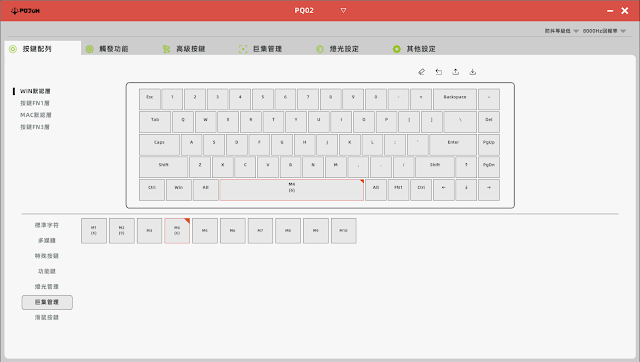Choose the M6 macro tile
The image size is (640, 362).
pos(233,231)
